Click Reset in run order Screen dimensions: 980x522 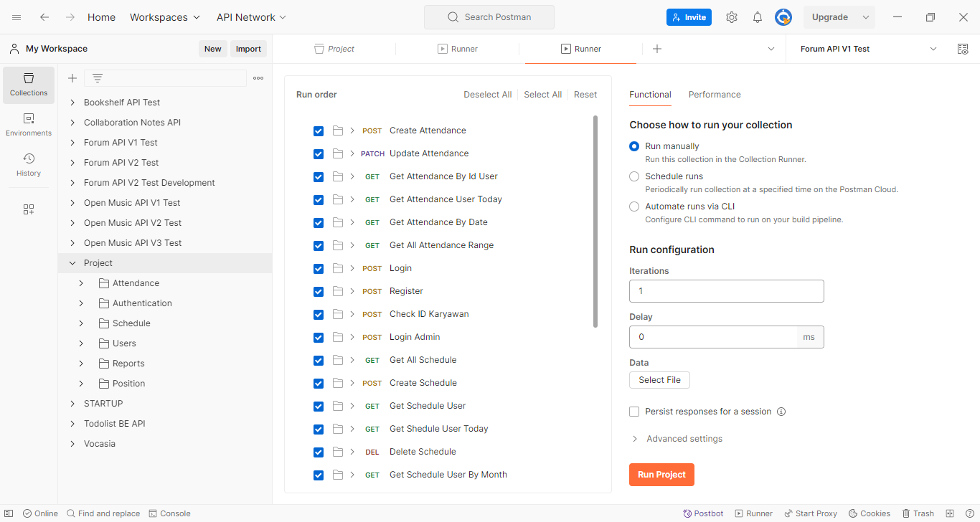(585, 95)
